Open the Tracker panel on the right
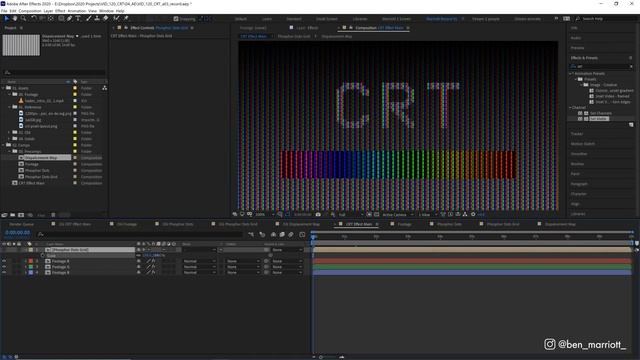Screen dimensions: 640x360 577,133
